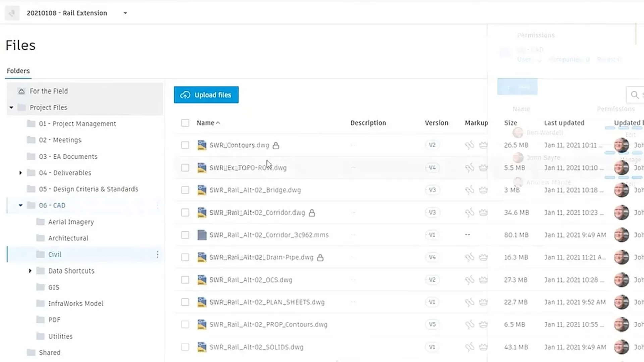The width and height of the screenshot is (644, 362).
Task: Check the box for SWR_Contours.dwg
Action: click(185, 145)
